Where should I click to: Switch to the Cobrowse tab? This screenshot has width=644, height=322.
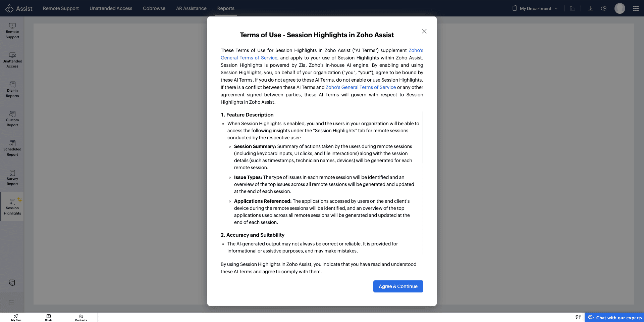[154, 8]
